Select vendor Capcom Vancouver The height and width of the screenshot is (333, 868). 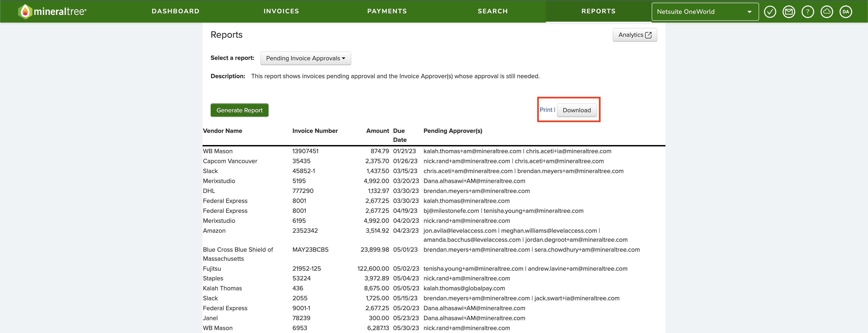point(230,161)
